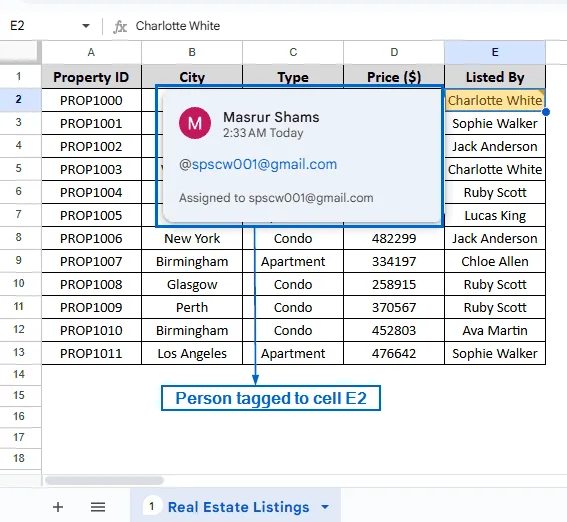Select price cell 476642
Image resolution: width=567 pixels, height=522 pixels.
click(x=394, y=353)
